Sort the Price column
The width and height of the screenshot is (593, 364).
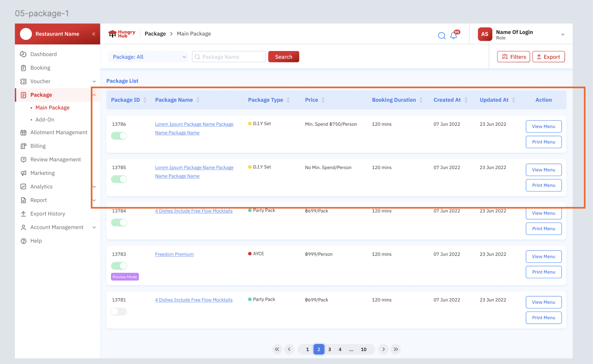pyautogui.click(x=323, y=100)
